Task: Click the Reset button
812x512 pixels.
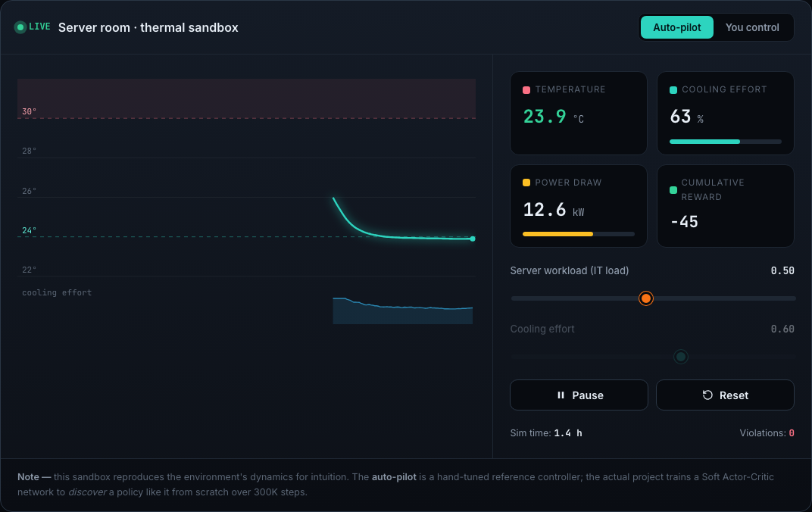Action: [725, 395]
